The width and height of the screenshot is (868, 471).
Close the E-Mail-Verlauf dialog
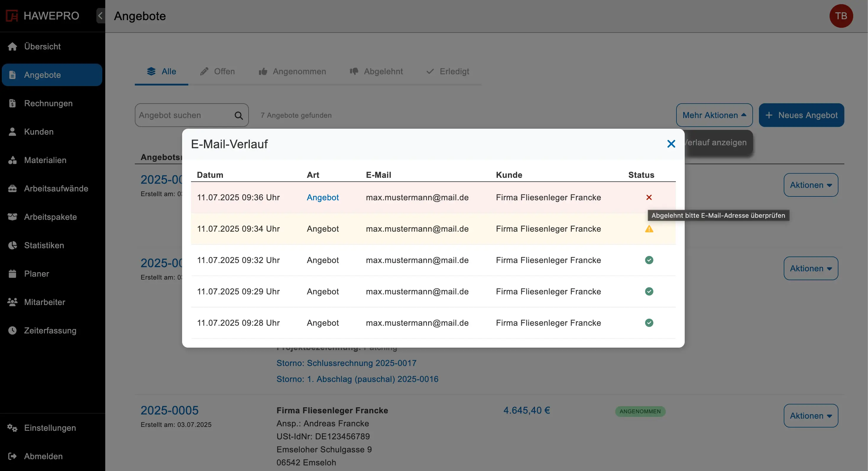(671, 144)
